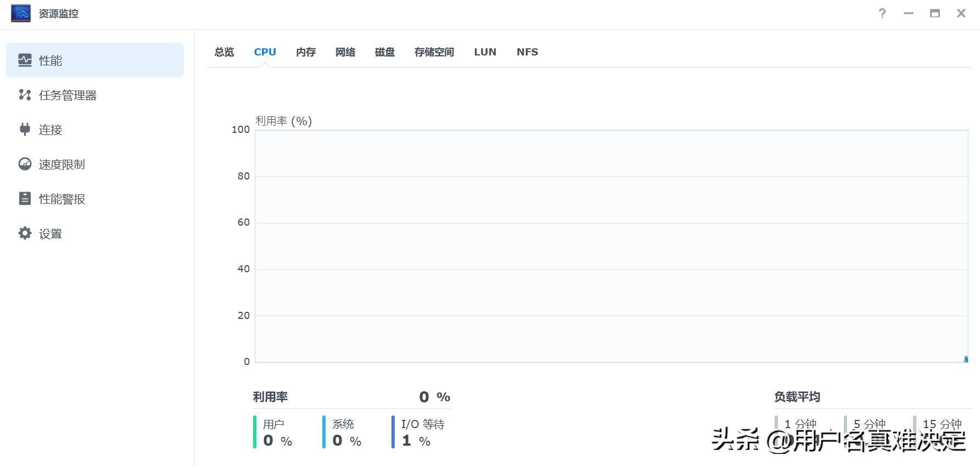The height and width of the screenshot is (466, 980).
Task: Open the Memory (内存) tab
Action: coord(306,52)
